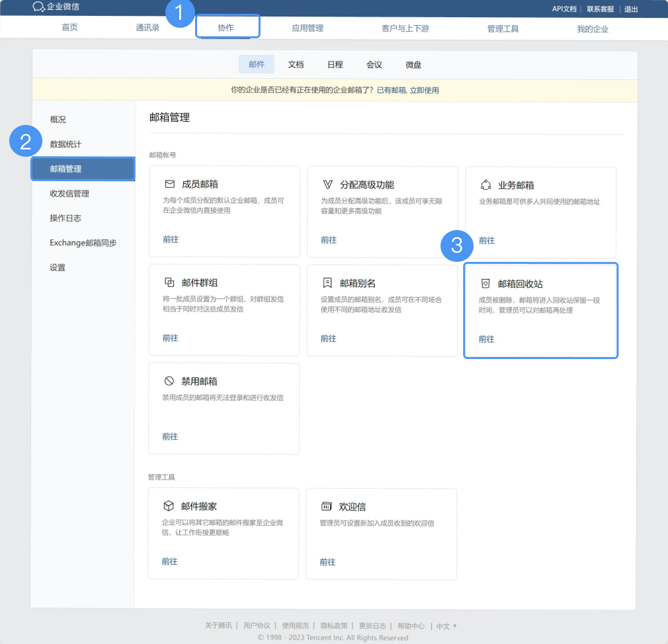Switch to the 文档 tab

coord(296,65)
